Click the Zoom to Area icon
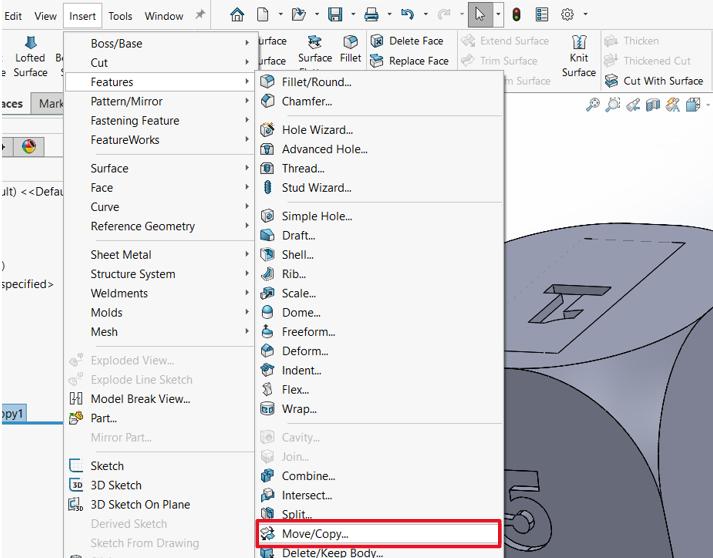Image resolution: width=713 pixels, height=558 pixels. [613, 105]
